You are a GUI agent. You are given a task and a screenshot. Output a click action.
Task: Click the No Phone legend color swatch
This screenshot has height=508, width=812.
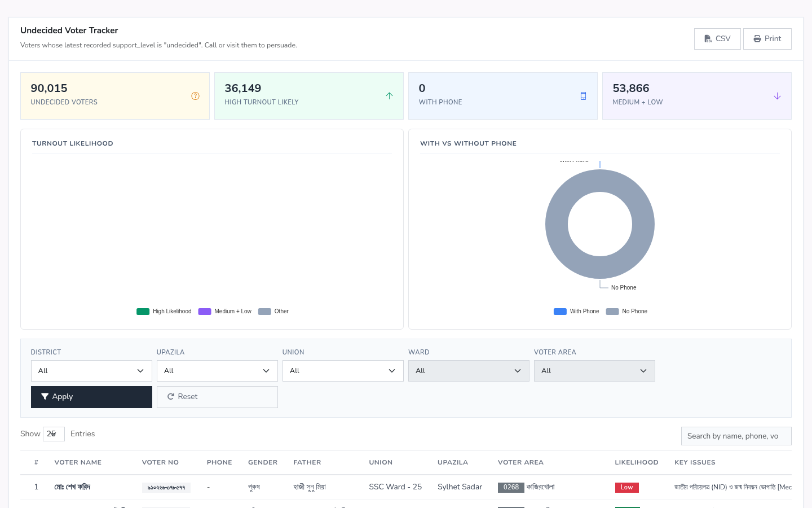(612, 312)
